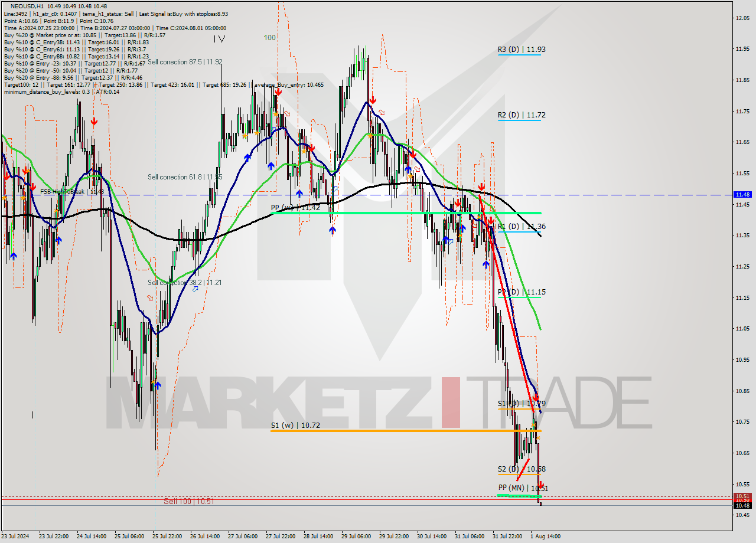
Task: Select the S1 (D) | 10.79 label
Action: click(x=522, y=404)
